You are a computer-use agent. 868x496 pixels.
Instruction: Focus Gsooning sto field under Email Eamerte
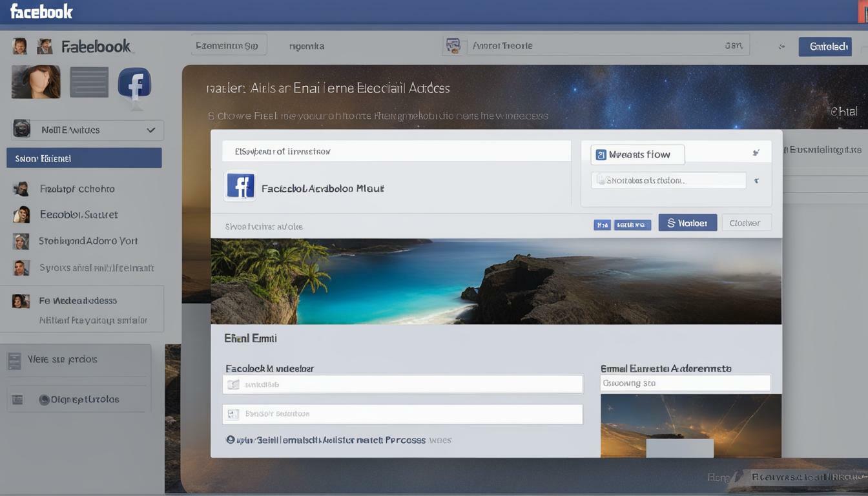point(685,383)
